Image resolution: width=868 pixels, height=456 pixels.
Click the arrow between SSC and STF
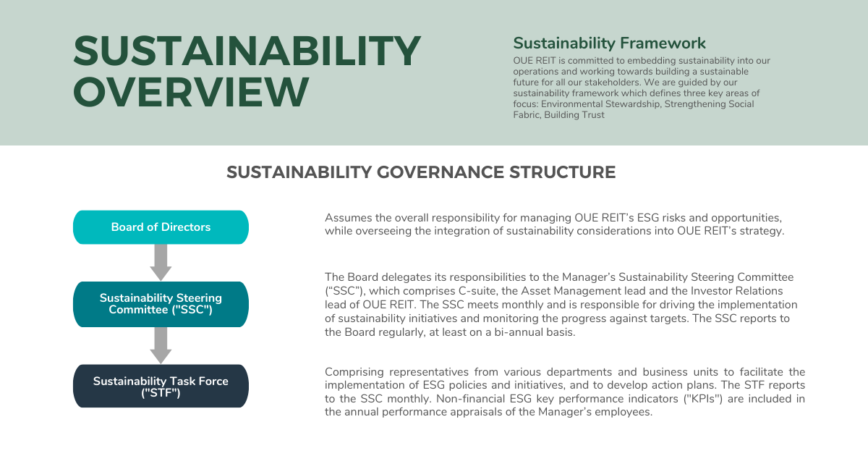click(x=161, y=345)
